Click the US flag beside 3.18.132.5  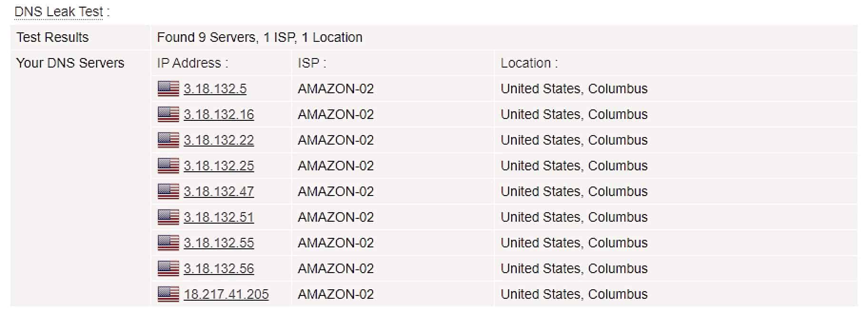tap(168, 88)
